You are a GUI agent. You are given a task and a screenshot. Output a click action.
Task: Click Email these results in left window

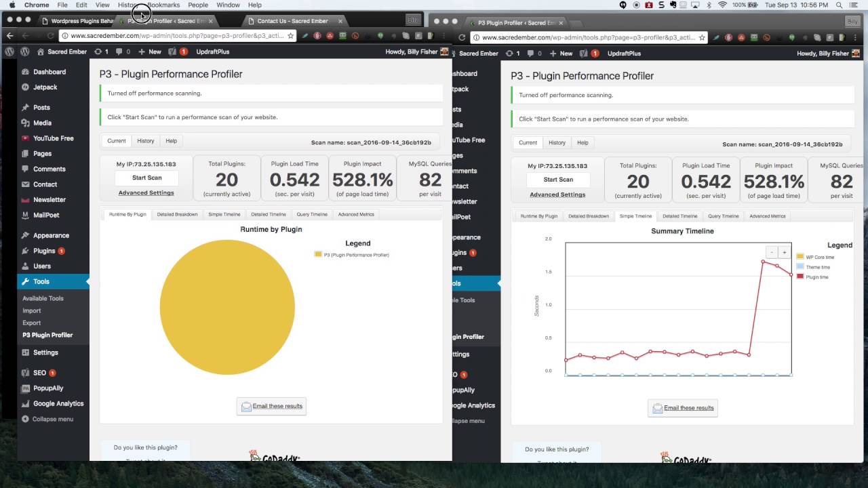(271, 406)
